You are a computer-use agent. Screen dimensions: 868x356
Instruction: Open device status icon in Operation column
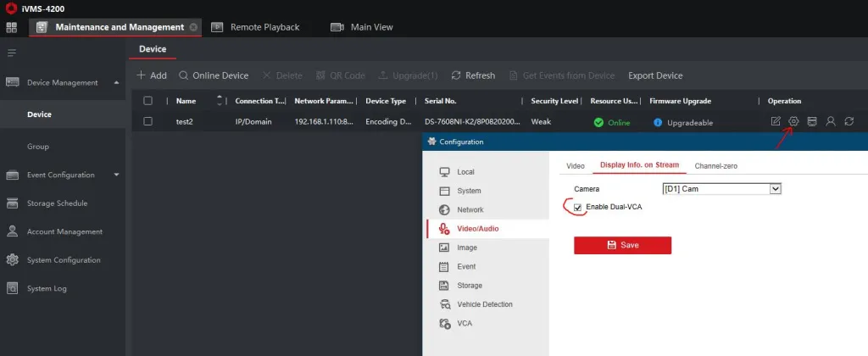[x=812, y=121]
